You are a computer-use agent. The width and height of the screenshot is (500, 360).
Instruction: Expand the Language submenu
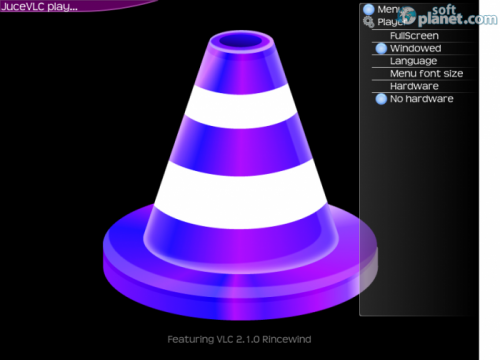pyautogui.click(x=413, y=61)
